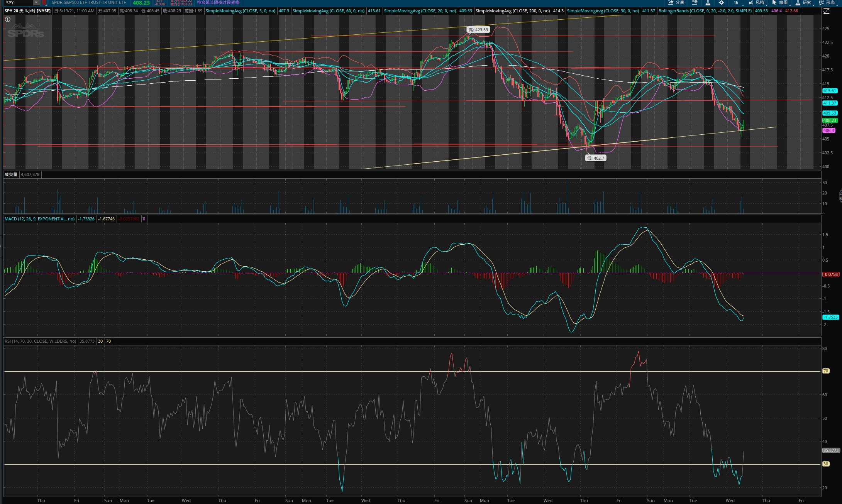Click the 30 oversold RSI axis bubble
Image resolution: width=842 pixels, height=504 pixels.
[x=825, y=464]
